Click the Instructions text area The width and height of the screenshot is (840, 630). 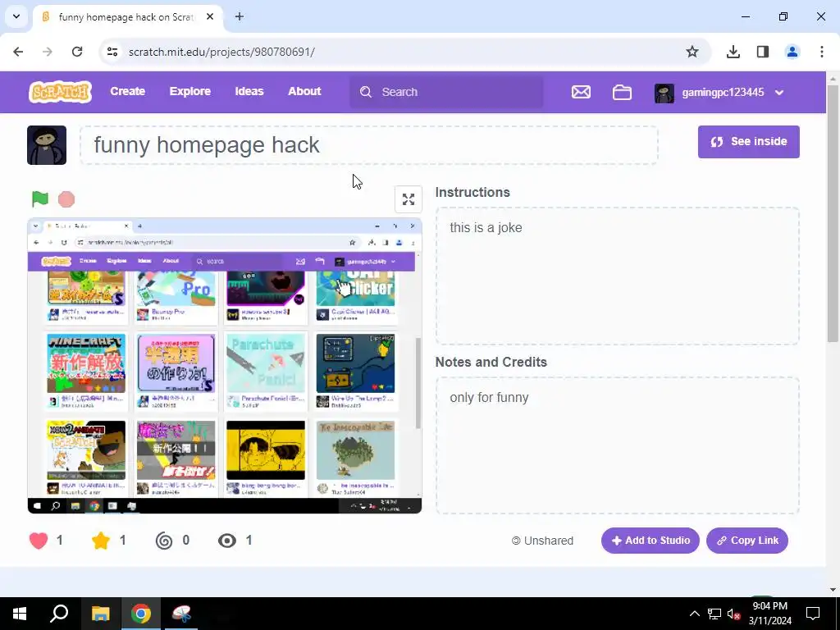617,276
